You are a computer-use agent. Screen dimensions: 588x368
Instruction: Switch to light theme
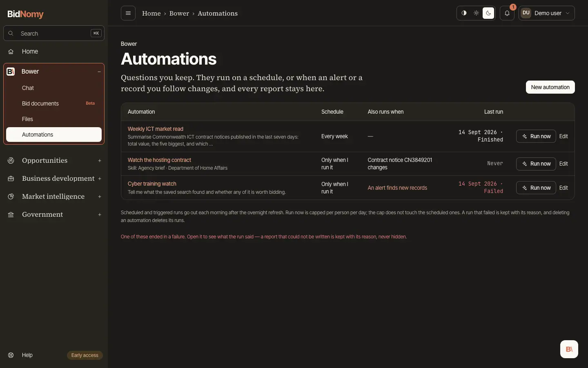coord(476,13)
